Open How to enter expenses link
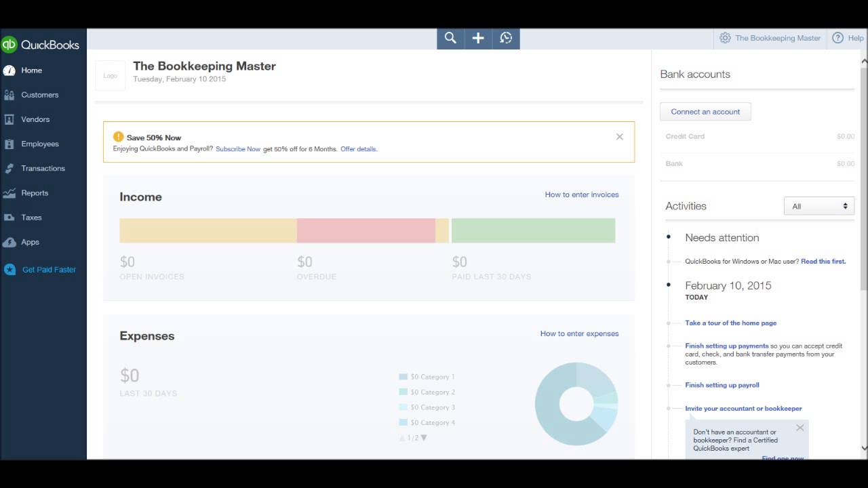The image size is (868, 488). click(x=579, y=333)
